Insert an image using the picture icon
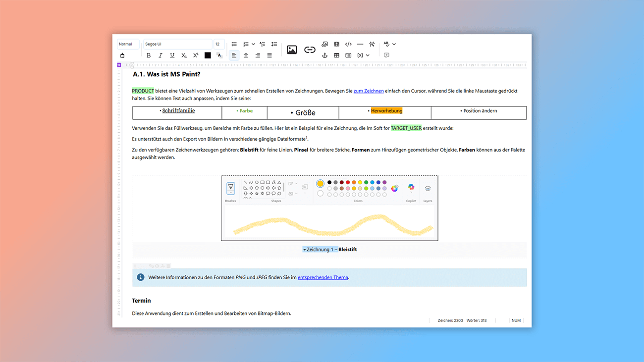The width and height of the screenshot is (644, 362). click(x=292, y=50)
